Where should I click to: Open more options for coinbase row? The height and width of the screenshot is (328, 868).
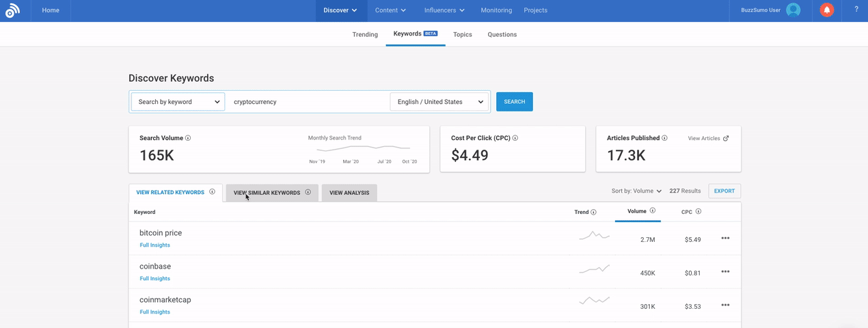tap(725, 272)
